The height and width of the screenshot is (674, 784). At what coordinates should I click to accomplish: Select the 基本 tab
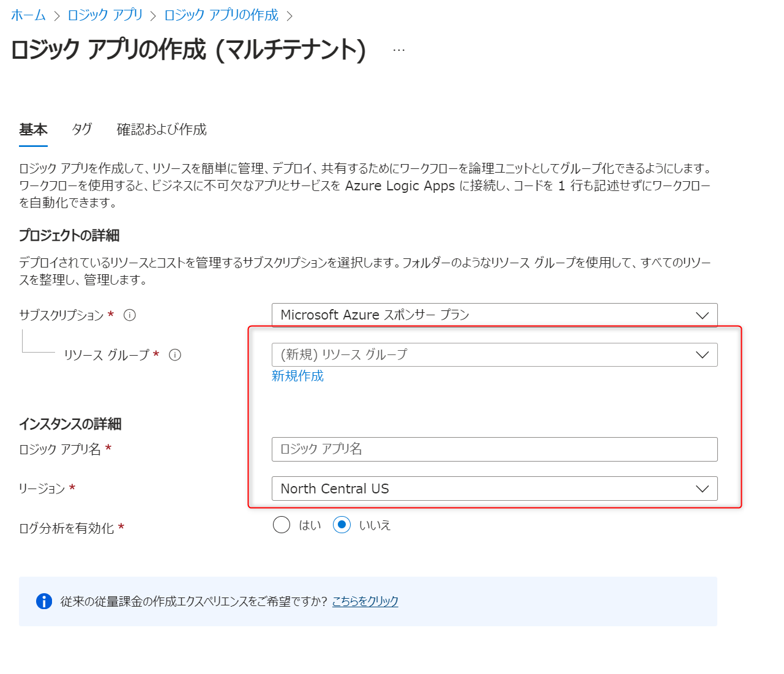(x=33, y=129)
